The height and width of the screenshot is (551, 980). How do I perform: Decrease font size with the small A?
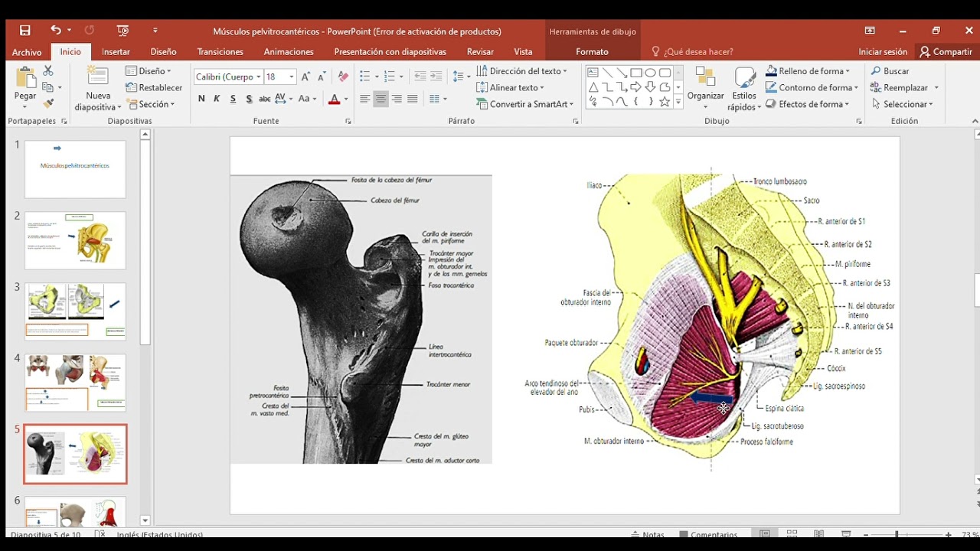320,77
